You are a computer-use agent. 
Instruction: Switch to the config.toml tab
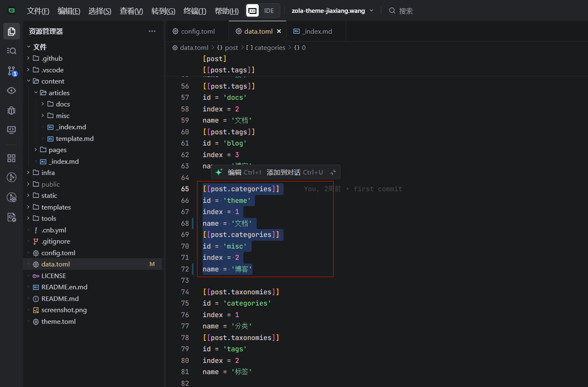click(x=197, y=31)
